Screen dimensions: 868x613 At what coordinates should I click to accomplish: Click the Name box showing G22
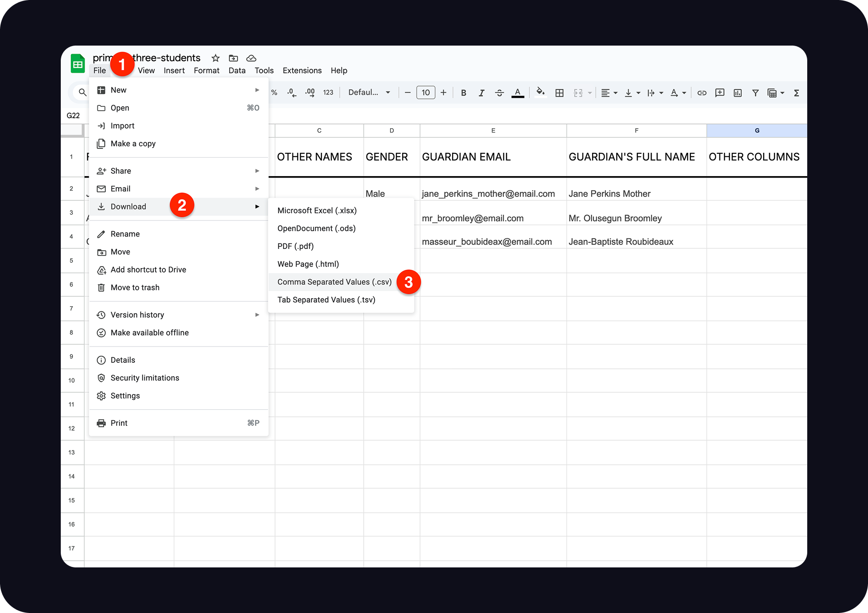point(74,115)
